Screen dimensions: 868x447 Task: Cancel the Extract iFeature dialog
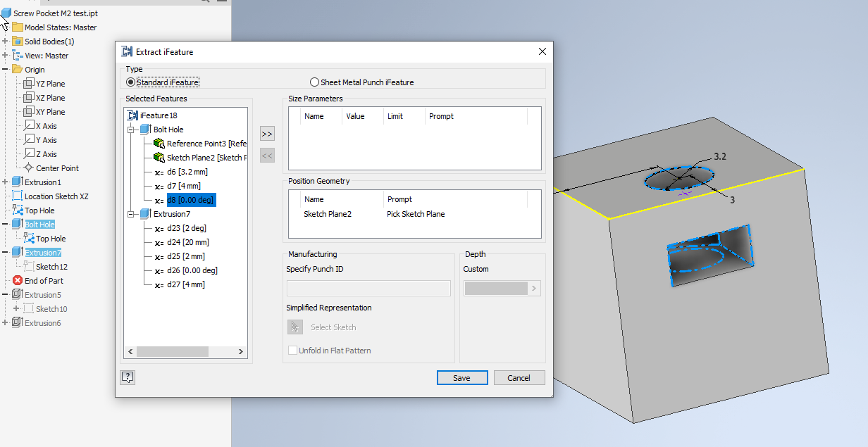click(519, 378)
